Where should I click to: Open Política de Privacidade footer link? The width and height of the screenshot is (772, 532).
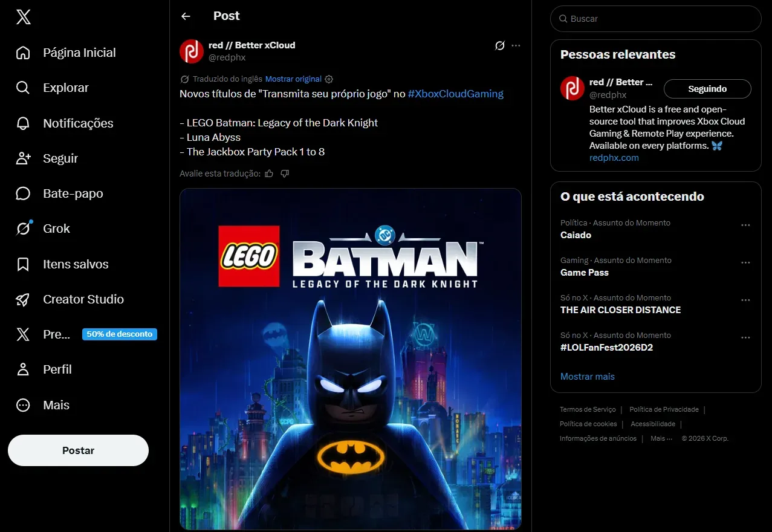[664, 409]
